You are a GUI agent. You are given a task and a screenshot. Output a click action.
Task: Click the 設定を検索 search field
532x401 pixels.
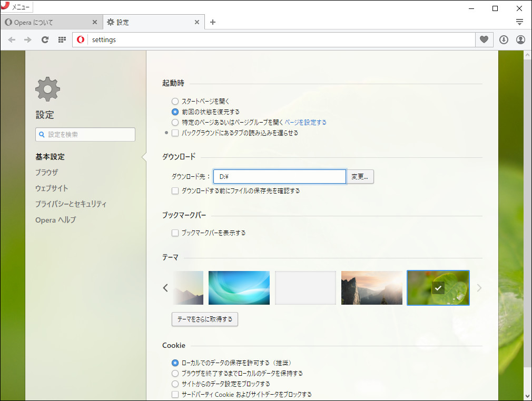click(x=85, y=134)
